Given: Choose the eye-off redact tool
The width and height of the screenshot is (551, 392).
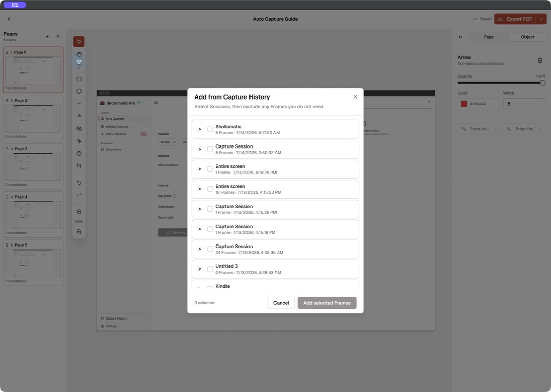Looking at the screenshot, I should pos(79,128).
